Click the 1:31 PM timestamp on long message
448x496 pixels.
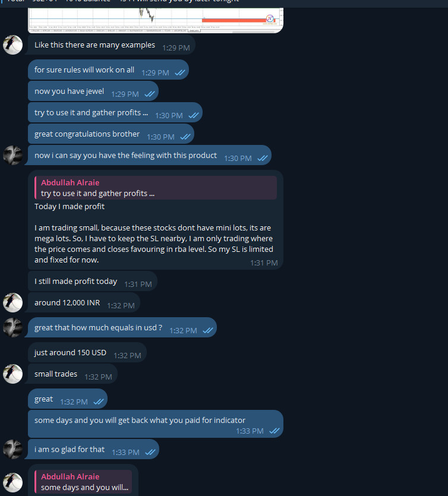(x=264, y=263)
